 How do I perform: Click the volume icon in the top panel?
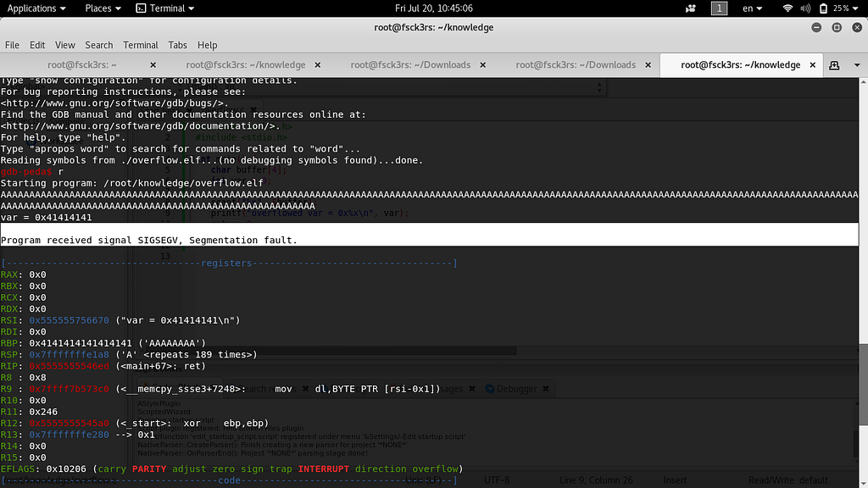pos(804,8)
